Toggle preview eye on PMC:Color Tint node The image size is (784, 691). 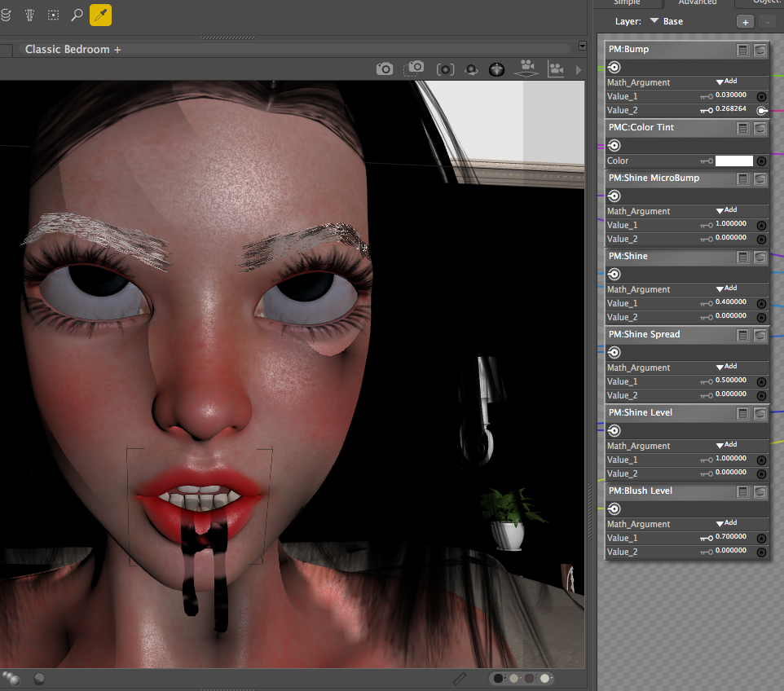pyautogui.click(x=760, y=128)
